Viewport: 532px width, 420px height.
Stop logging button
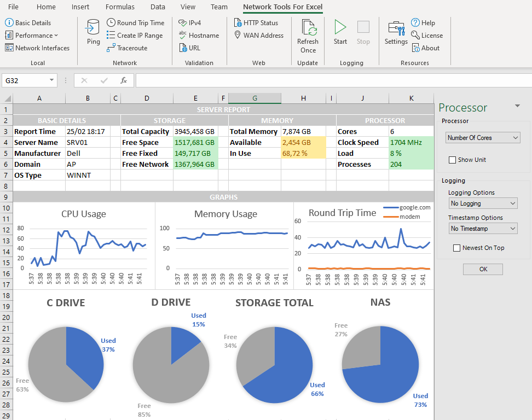tap(363, 32)
